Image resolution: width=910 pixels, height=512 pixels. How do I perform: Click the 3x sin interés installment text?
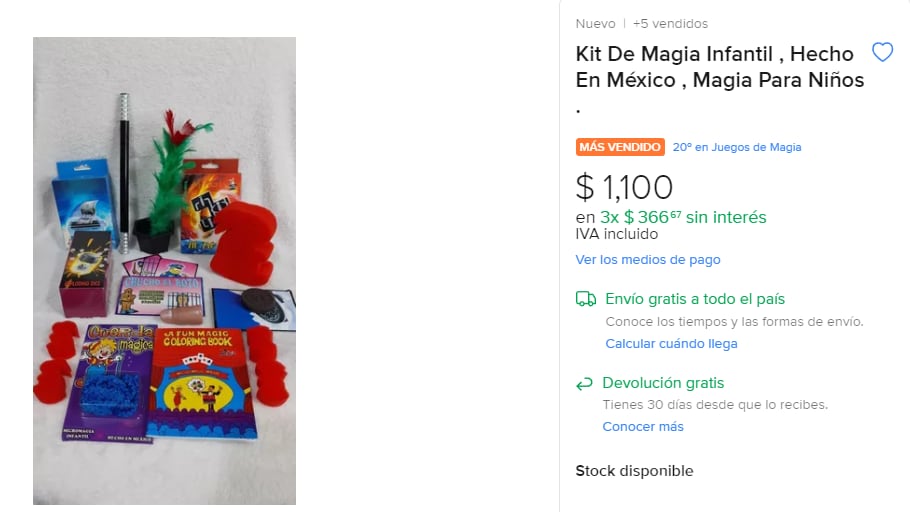point(671,217)
